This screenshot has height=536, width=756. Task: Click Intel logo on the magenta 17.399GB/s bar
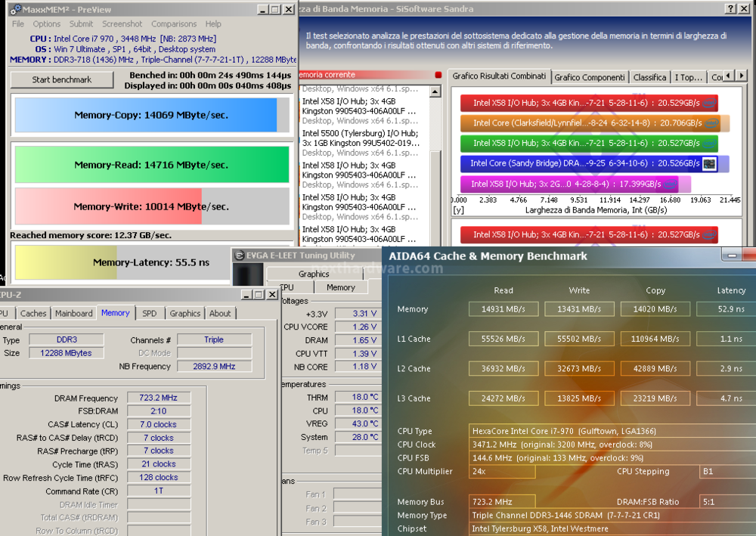click(x=670, y=184)
